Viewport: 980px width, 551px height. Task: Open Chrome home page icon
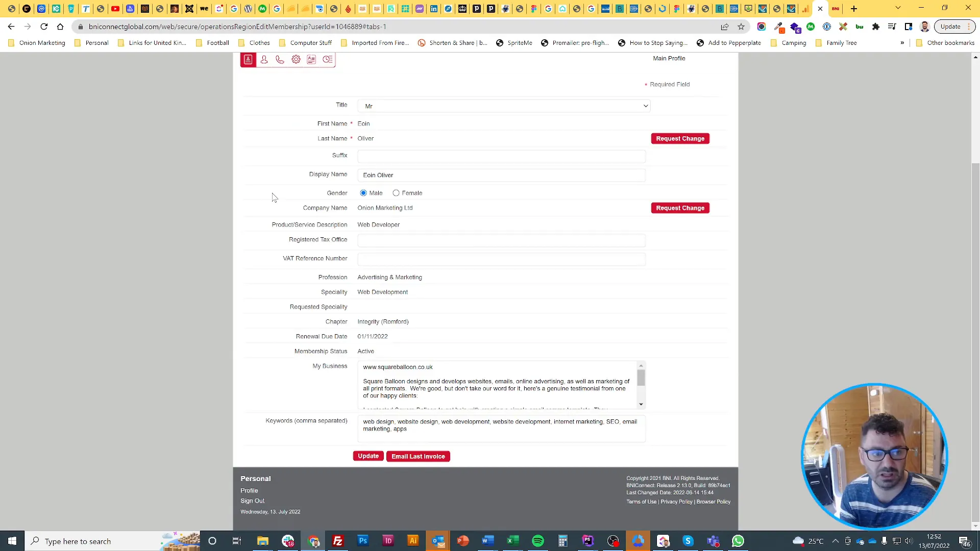60,27
